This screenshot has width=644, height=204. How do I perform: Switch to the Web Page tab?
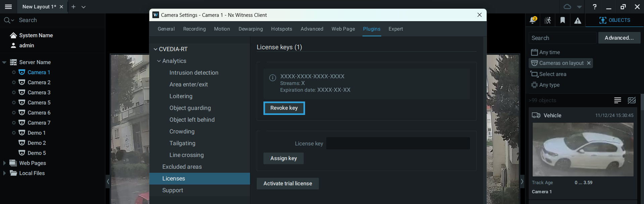tap(343, 29)
